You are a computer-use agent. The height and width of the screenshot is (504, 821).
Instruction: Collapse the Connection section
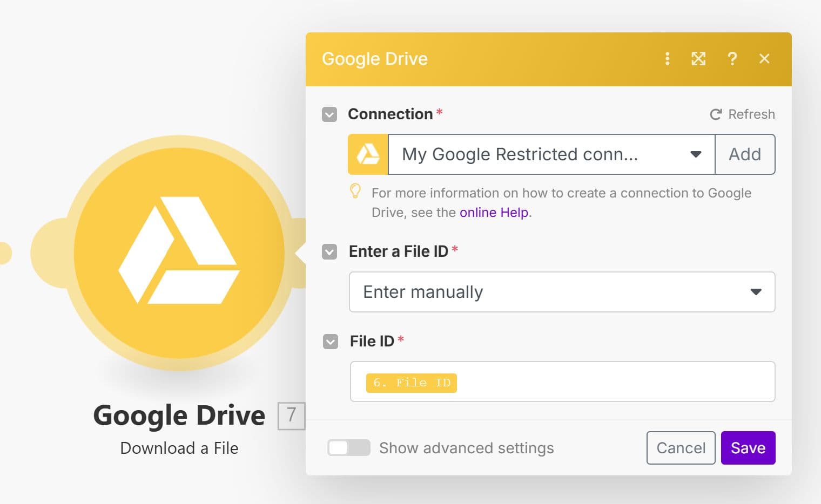pos(329,114)
